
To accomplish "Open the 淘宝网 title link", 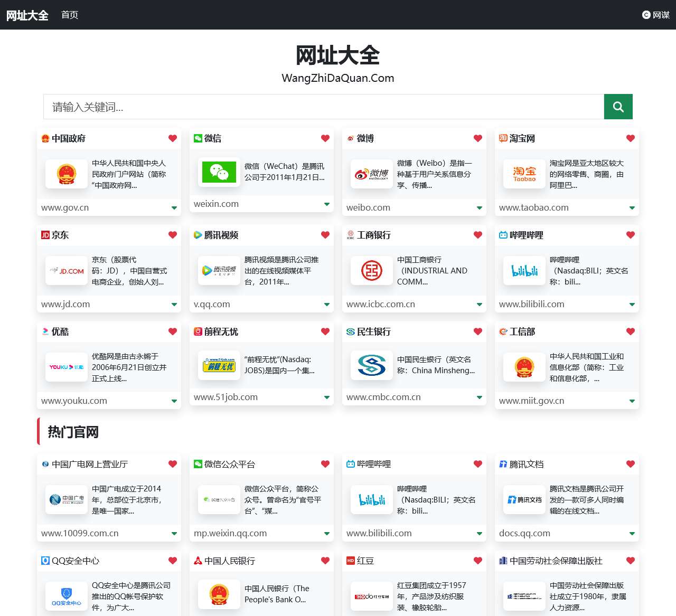I will tap(522, 138).
